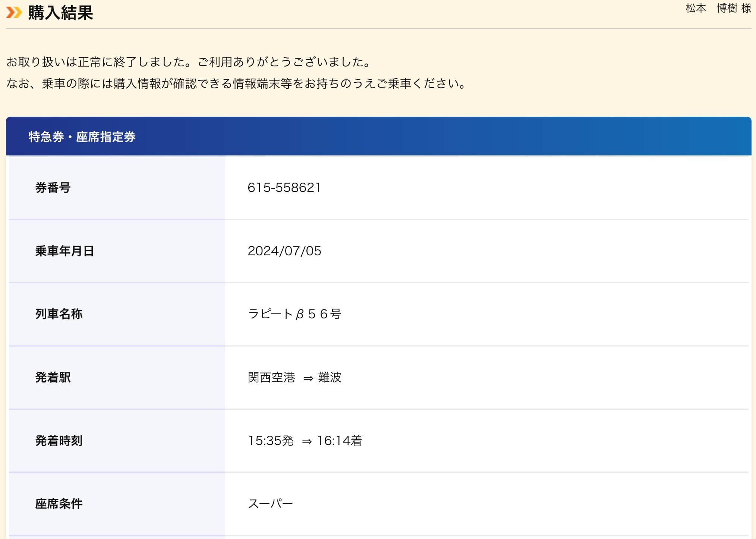Select the boarding date 2024/07/05

click(x=284, y=251)
